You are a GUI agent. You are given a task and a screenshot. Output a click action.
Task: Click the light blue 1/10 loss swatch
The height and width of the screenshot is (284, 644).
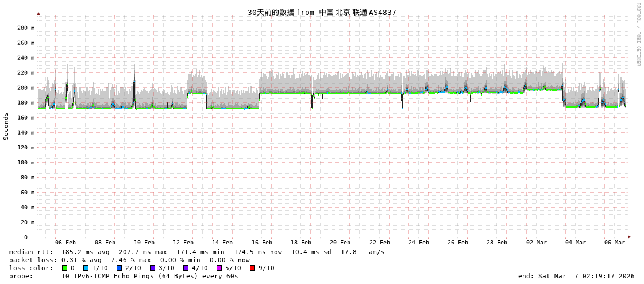pyautogui.click(x=86, y=268)
